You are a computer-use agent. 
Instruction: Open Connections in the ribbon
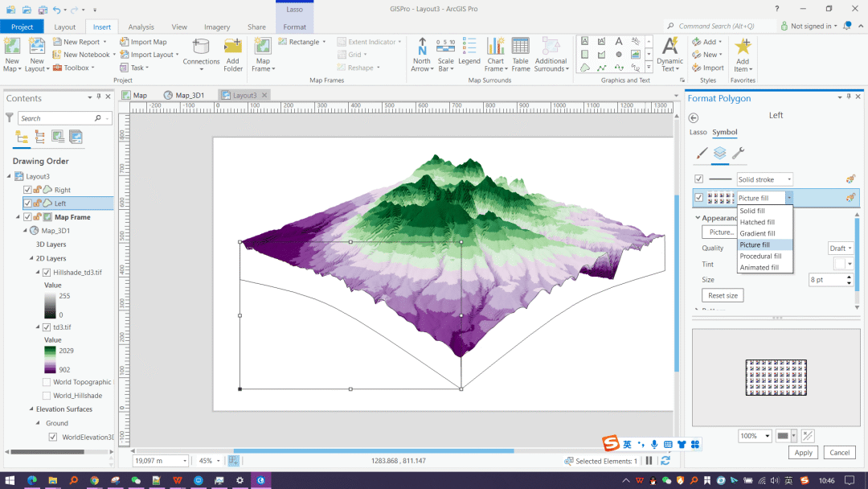(x=201, y=54)
